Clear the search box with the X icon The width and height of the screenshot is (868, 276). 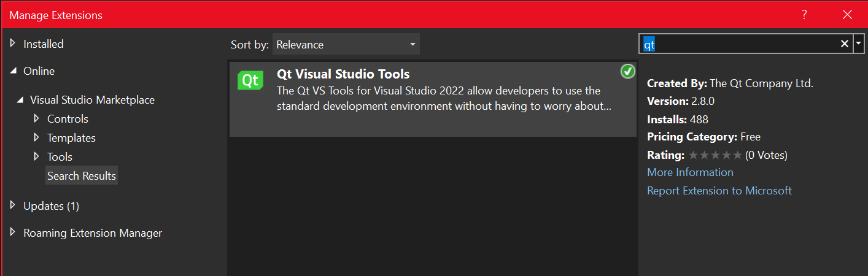pos(844,44)
